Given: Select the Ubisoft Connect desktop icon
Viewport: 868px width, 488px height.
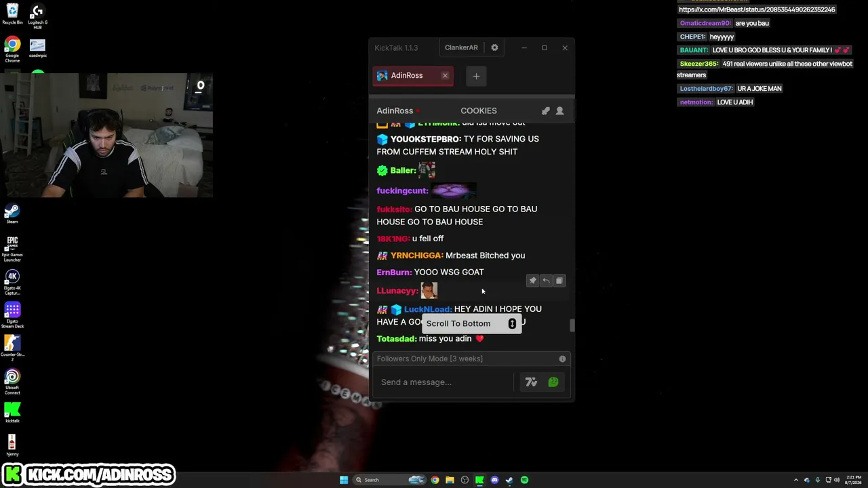Looking at the screenshot, I should tap(12, 382).
